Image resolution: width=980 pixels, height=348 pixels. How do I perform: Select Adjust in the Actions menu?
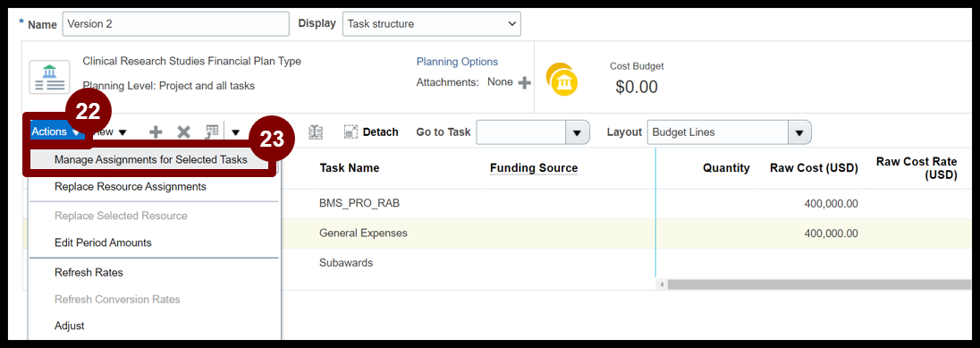pyautogui.click(x=69, y=326)
